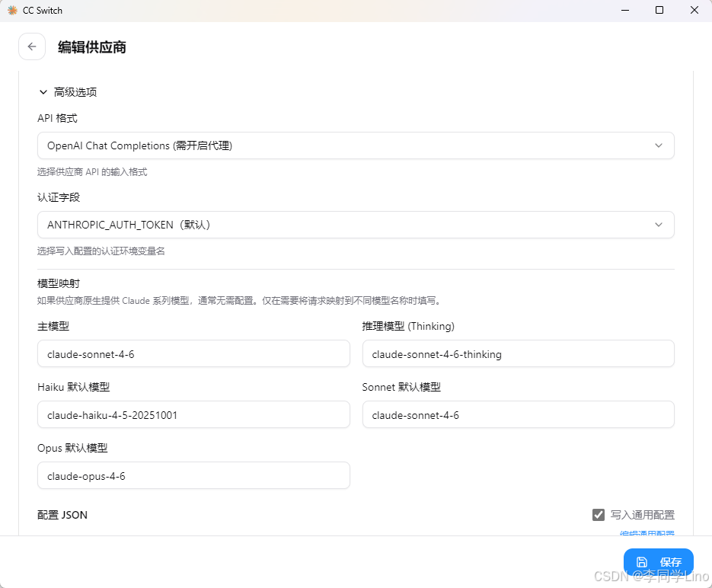Click the Sonnet 默认模型 input field
This screenshot has height=588, width=712.
click(518, 414)
